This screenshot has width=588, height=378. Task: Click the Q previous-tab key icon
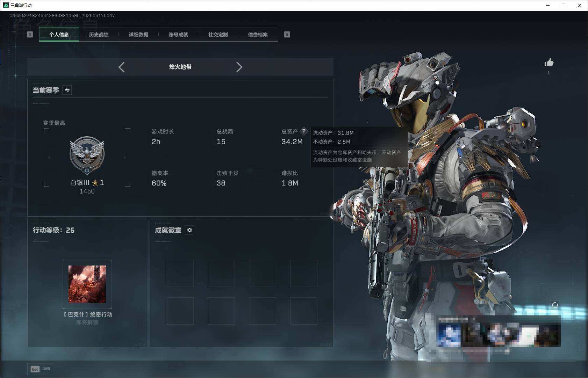[x=30, y=34]
